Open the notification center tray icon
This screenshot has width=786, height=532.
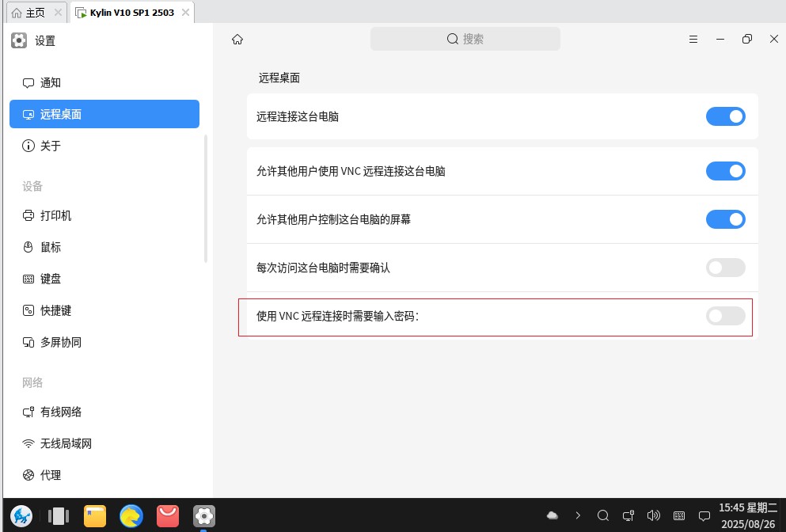[704, 515]
